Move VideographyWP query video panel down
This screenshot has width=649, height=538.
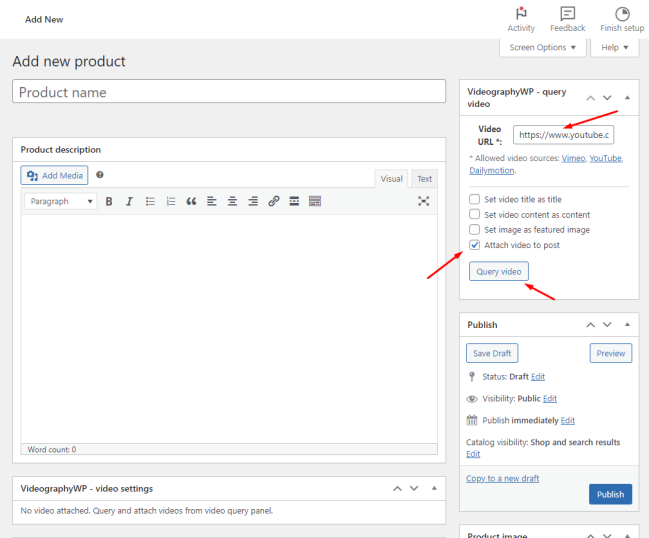(607, 98)
